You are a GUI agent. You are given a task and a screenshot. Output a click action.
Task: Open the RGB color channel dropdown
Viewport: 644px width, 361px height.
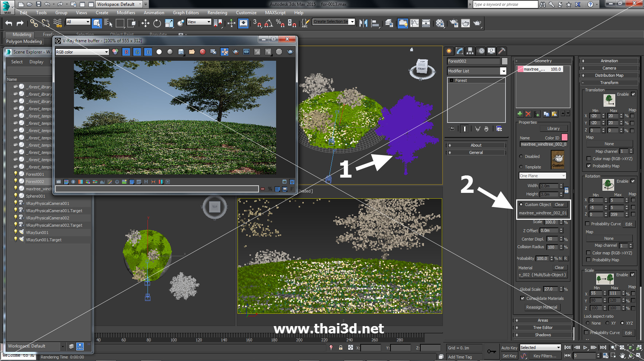[x=82, y=52]
